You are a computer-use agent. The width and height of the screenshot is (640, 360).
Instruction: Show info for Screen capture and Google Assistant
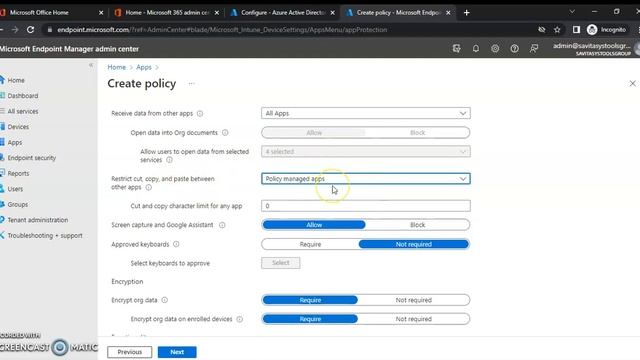pos(222,225)
